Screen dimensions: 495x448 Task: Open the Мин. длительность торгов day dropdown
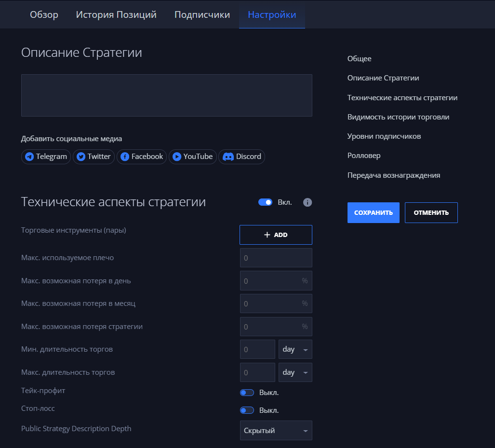pyautogui.click(x=295, y=349)
